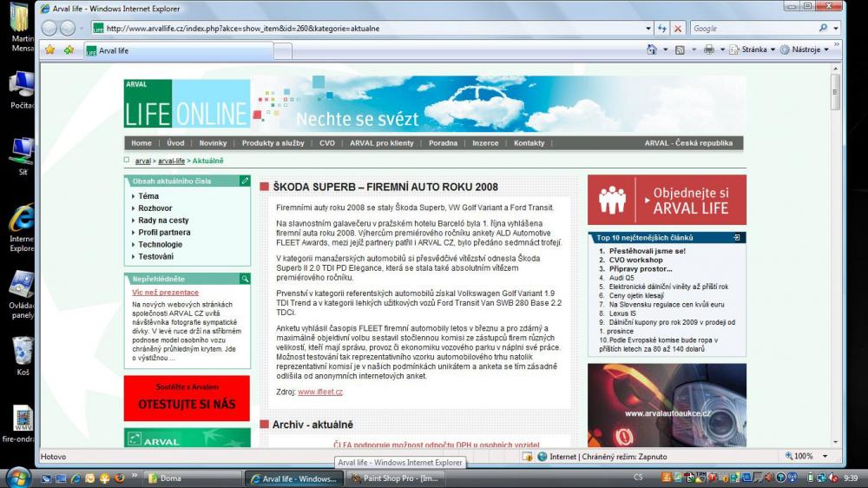Open address bar history dropdown arrow

pos(648,29)
